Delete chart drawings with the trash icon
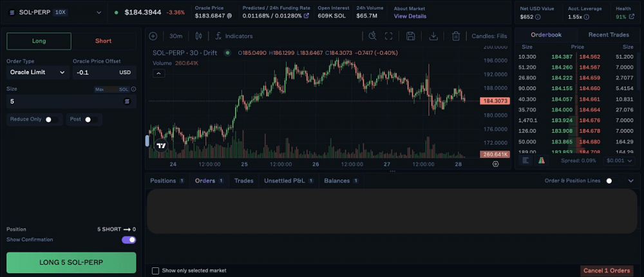Viewport: 644px width, 277px height. click(x=455, y=36)
